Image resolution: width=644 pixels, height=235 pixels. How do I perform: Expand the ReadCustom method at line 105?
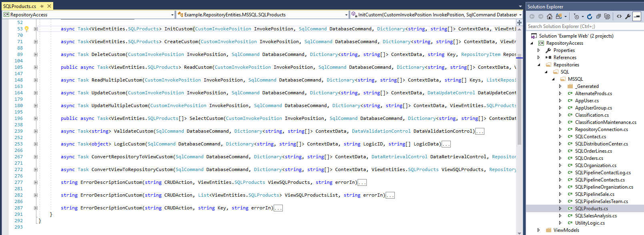pos(36,67)
